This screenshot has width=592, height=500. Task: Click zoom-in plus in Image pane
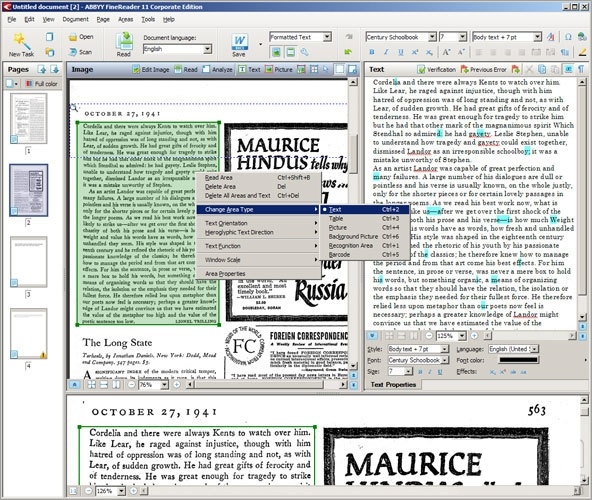(176, 385)
